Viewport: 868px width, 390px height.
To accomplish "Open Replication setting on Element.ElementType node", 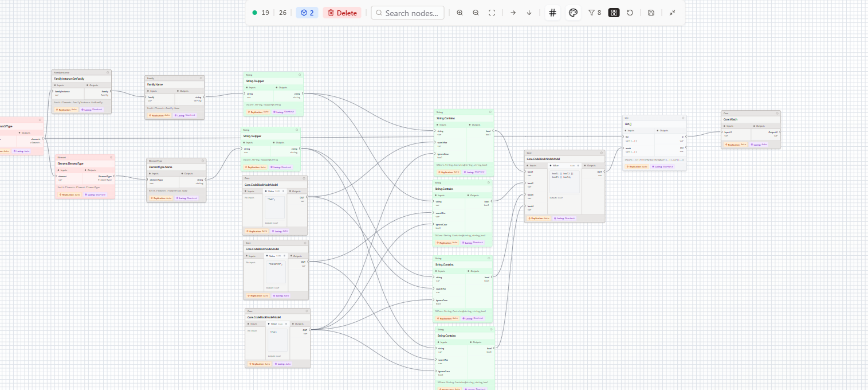I will (70, 194).
